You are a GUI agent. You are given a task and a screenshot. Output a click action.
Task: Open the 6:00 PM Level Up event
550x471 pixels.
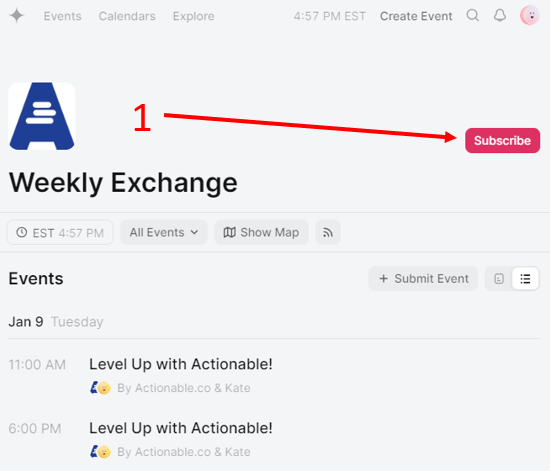pyautogui.click(x=181, y=428)
